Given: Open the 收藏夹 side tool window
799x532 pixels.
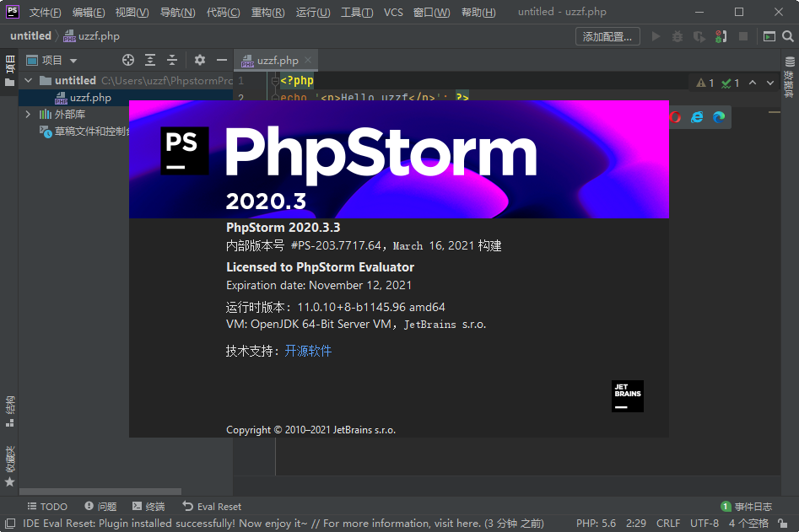Looking at the screenshot, I should coord(9,466).
